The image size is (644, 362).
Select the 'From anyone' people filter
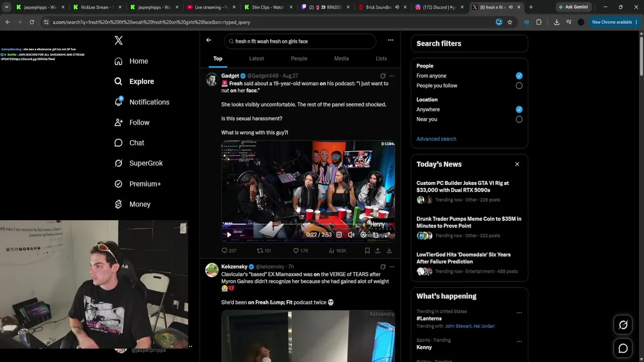519,75
